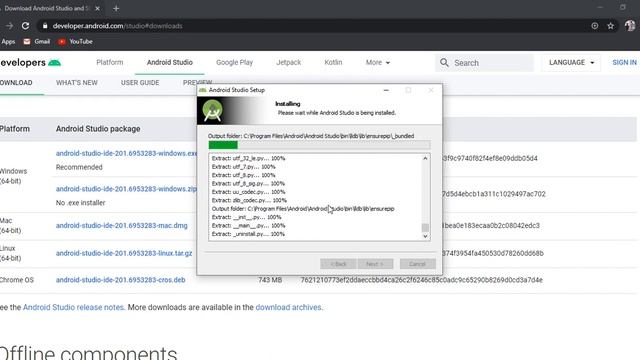
Task: Click into the Search field
Action: tap(484, 63)
